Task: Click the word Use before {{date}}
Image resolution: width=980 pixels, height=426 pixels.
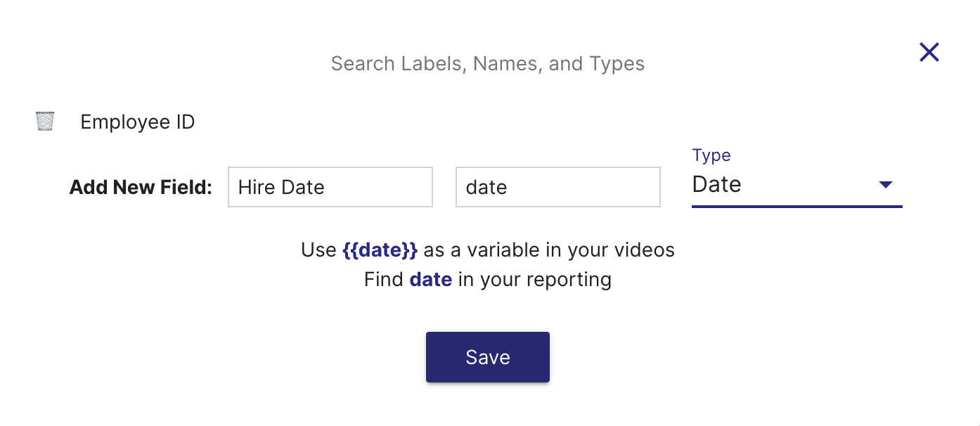Action: 318,250
